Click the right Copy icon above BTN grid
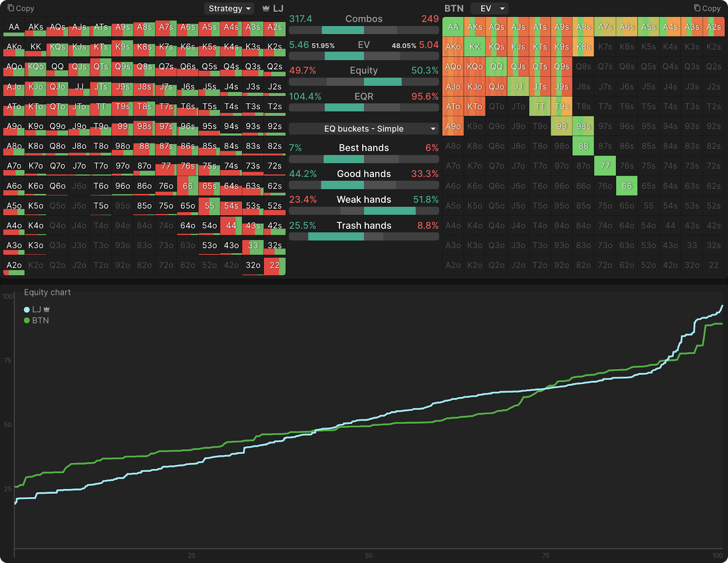Viewport: 728px width, 563px height. 697,8
